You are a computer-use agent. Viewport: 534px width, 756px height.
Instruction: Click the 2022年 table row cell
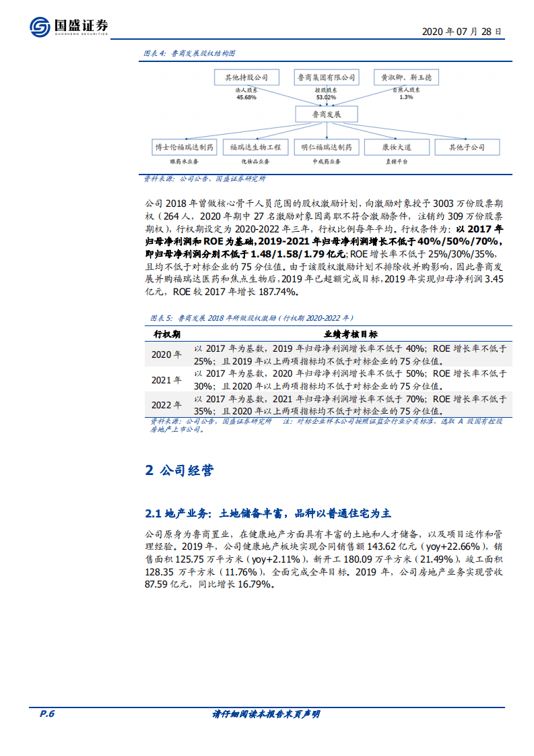click(x=166, y=405)
